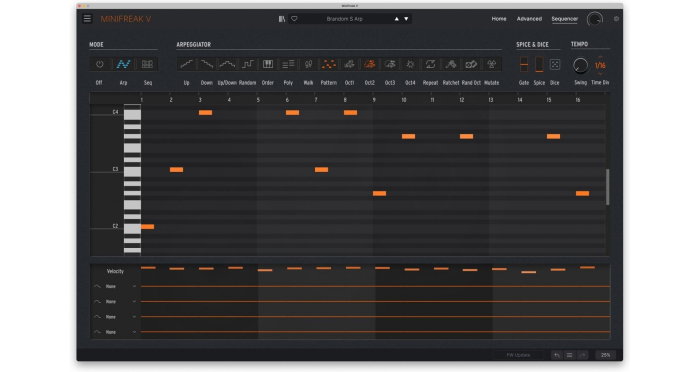
Task: Toggle the Repeat modifier
Action: [x=430, y=64]
